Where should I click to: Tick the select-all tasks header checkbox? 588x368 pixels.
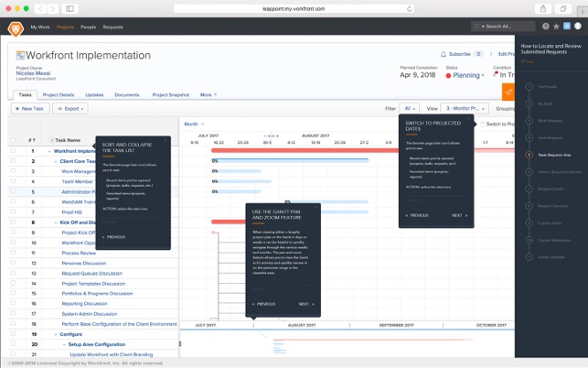[13, 140]
